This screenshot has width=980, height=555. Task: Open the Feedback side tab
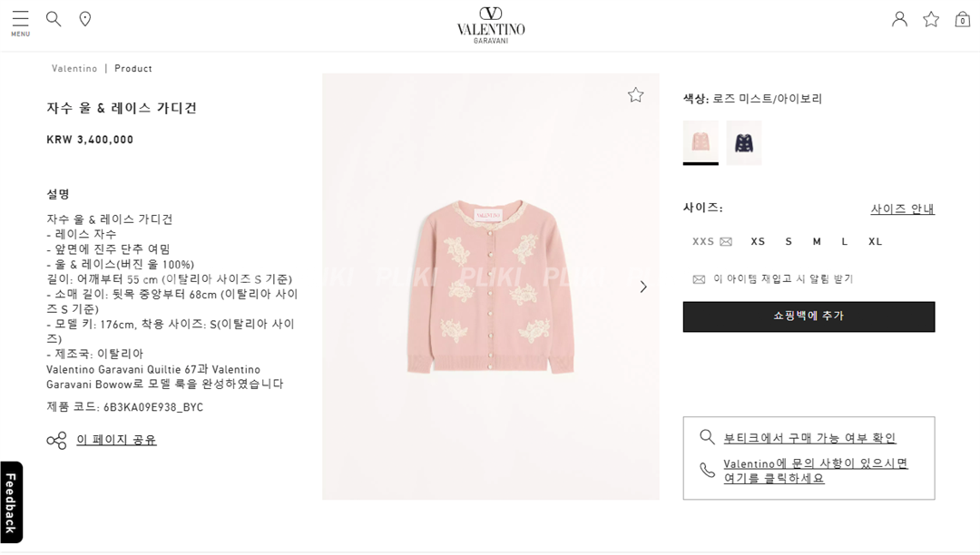pos(11,502)
